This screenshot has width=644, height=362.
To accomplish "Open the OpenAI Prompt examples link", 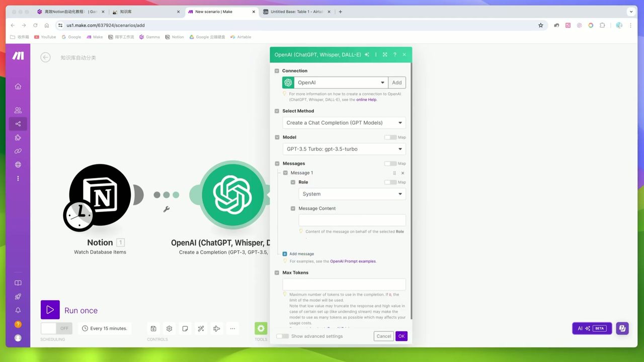I will (x=353, y=261).
